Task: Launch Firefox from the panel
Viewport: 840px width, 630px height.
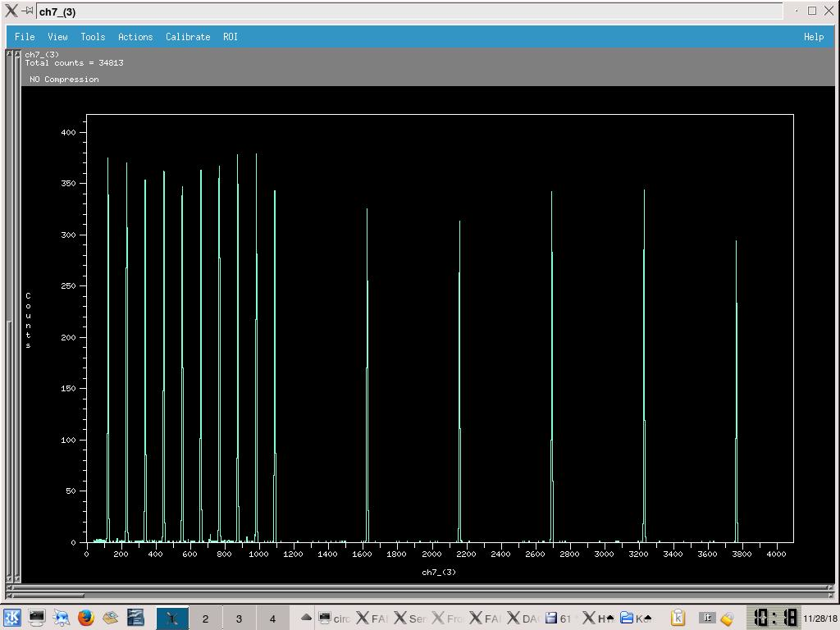Action: (x=86, y=618)
